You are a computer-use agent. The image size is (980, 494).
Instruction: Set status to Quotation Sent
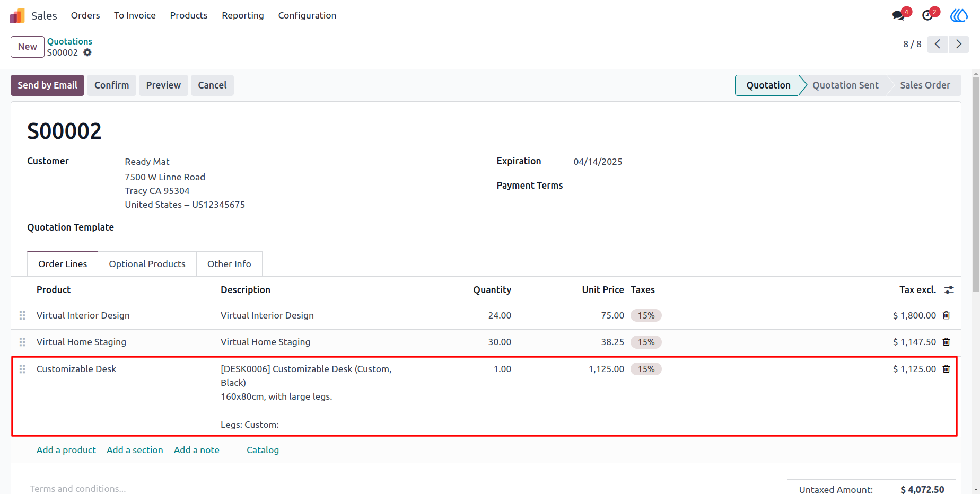coord(845,85)
